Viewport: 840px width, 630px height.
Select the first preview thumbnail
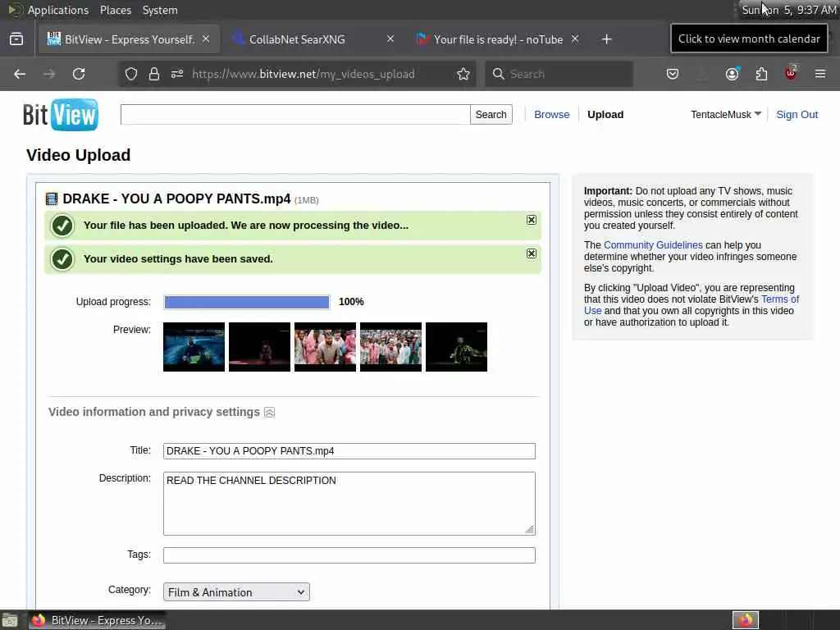pos(194,347)
